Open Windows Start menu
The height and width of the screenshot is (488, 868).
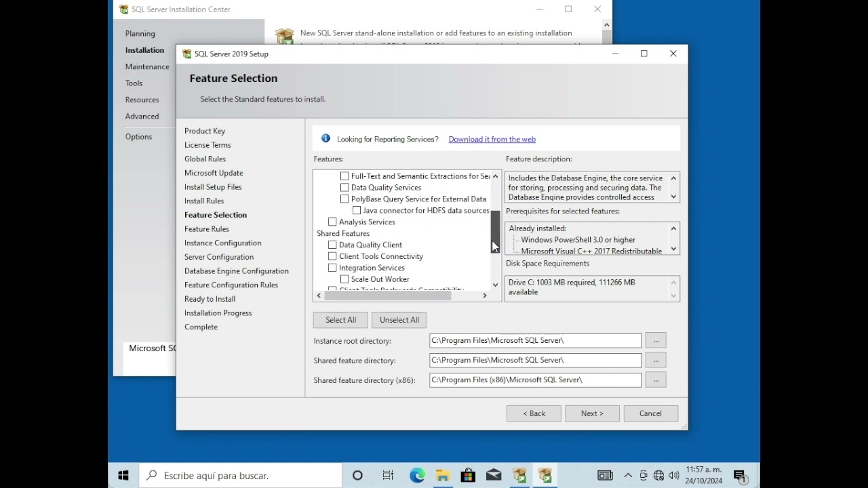pos(123,476)
